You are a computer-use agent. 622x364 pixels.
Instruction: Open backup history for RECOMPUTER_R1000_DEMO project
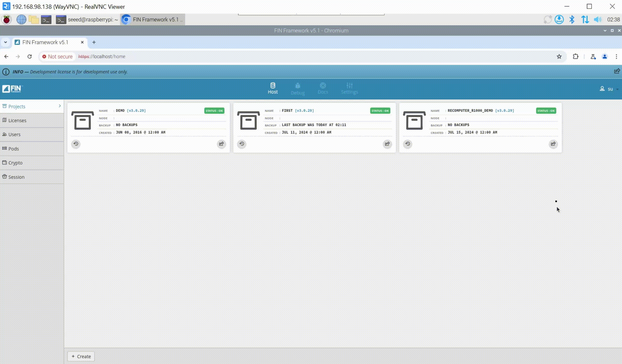[x=408, y=144]
